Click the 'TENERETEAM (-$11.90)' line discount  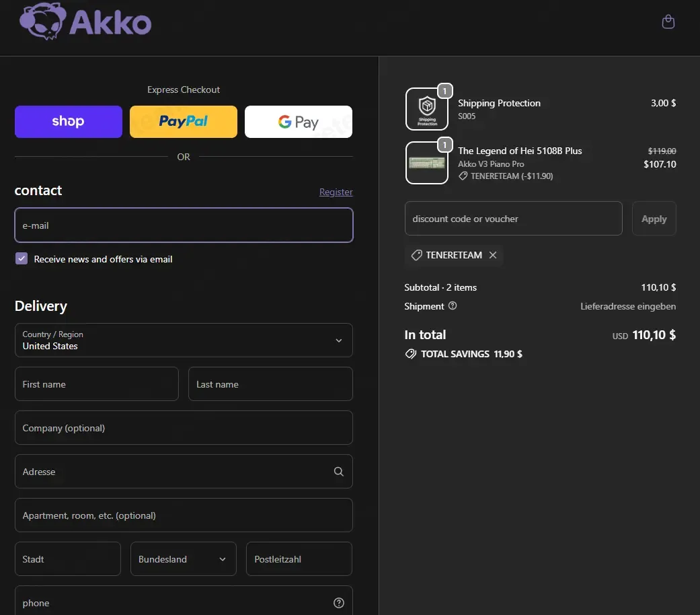(x=512, y=176)
